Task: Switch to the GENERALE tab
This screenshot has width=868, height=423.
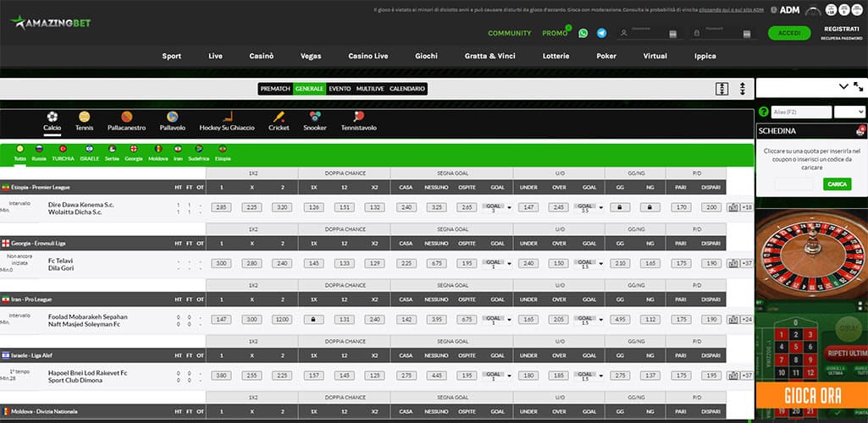Action: pos(309,89)
